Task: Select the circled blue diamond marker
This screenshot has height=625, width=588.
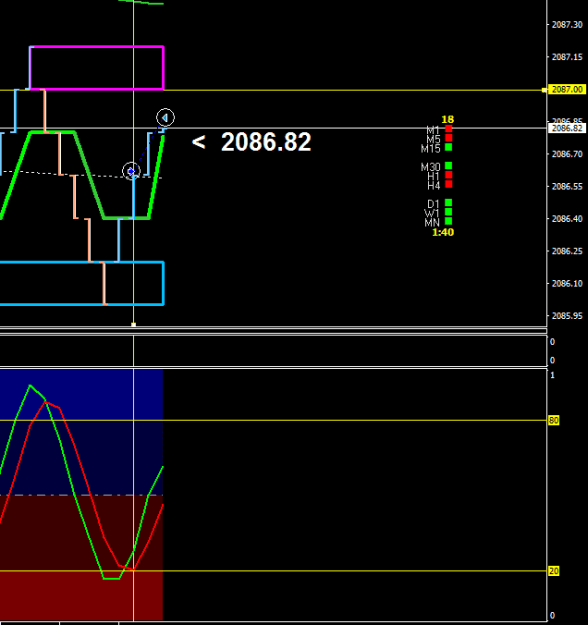Action: (x=131, y=171)
